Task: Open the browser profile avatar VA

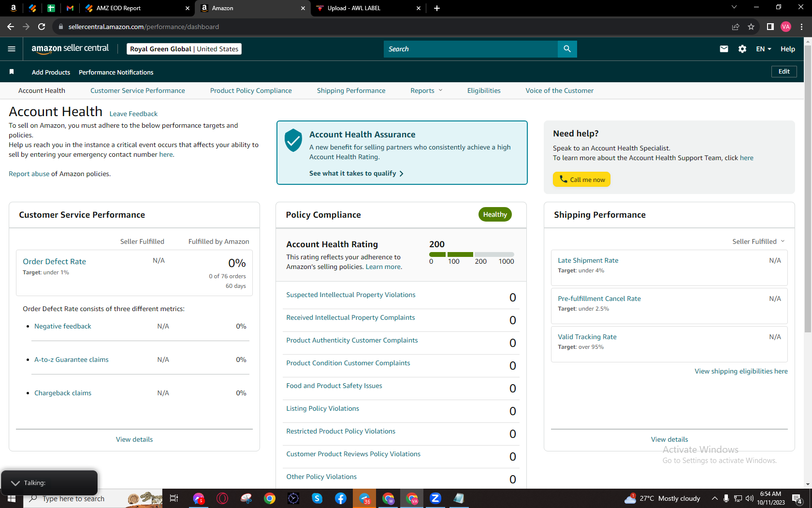Action: click(x=786, y=27)
